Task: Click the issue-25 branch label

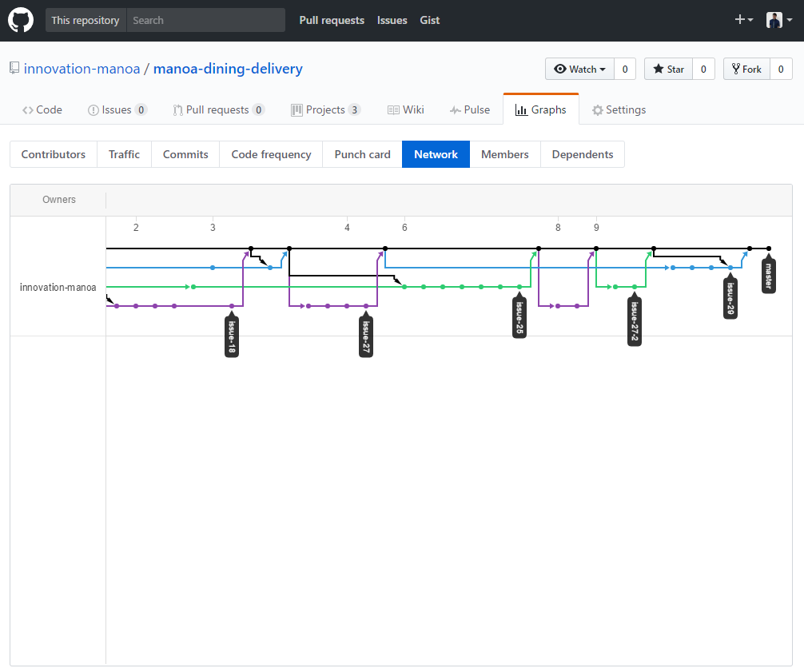Action: tap(519, 317)
